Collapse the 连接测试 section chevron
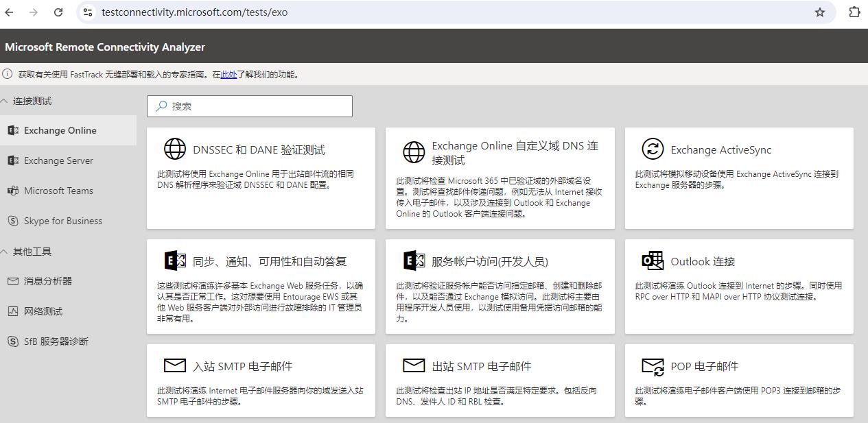The width and height of the screenshot is (868, 423). pos(4,101)
